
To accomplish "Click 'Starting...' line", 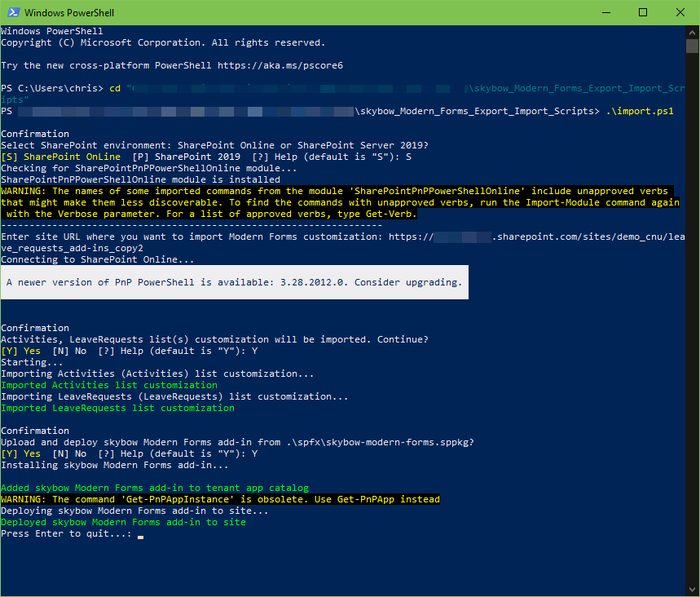I will coord(32,362).
